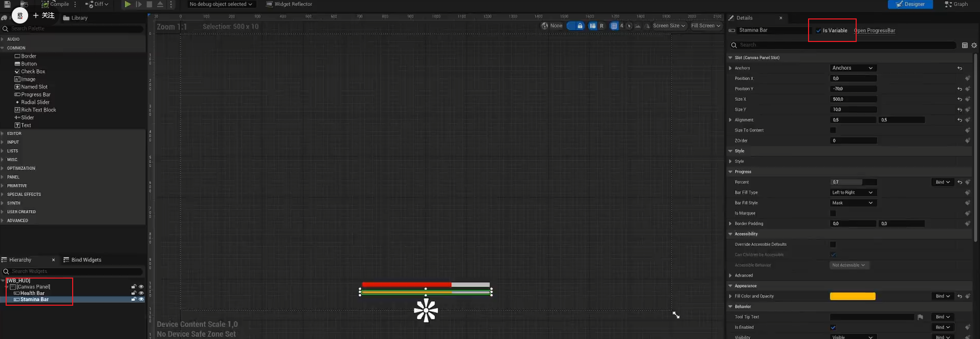Open the Bar Fill Style dropdown
Viewport: 980px width, 339px height.
click(x=853, y=203)
